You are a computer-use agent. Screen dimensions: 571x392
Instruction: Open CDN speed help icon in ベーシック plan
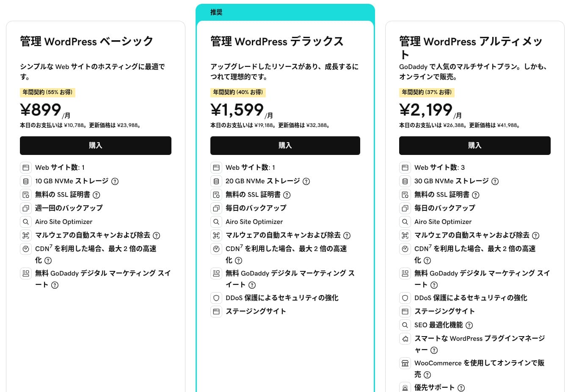(48, 261)
